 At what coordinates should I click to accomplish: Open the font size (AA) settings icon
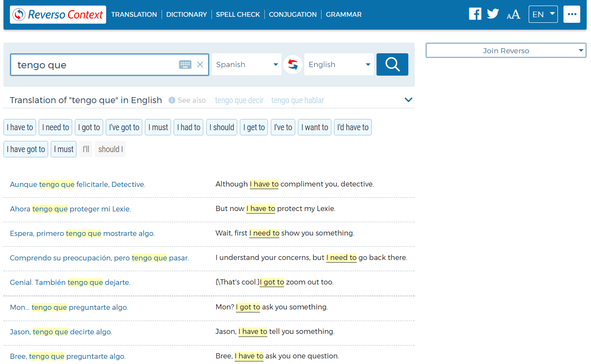(x=513, y=14)
